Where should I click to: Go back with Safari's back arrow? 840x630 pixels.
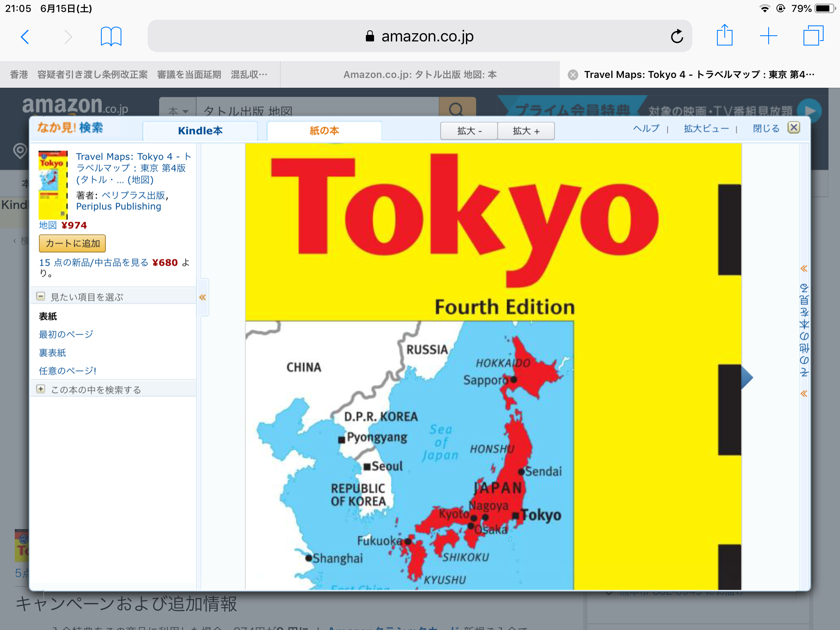(25, 37)
